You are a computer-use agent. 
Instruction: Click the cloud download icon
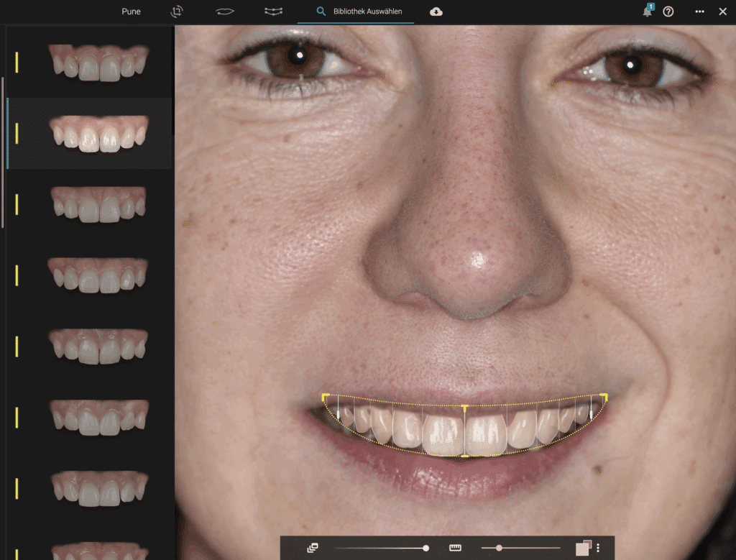tap(436, 12)
